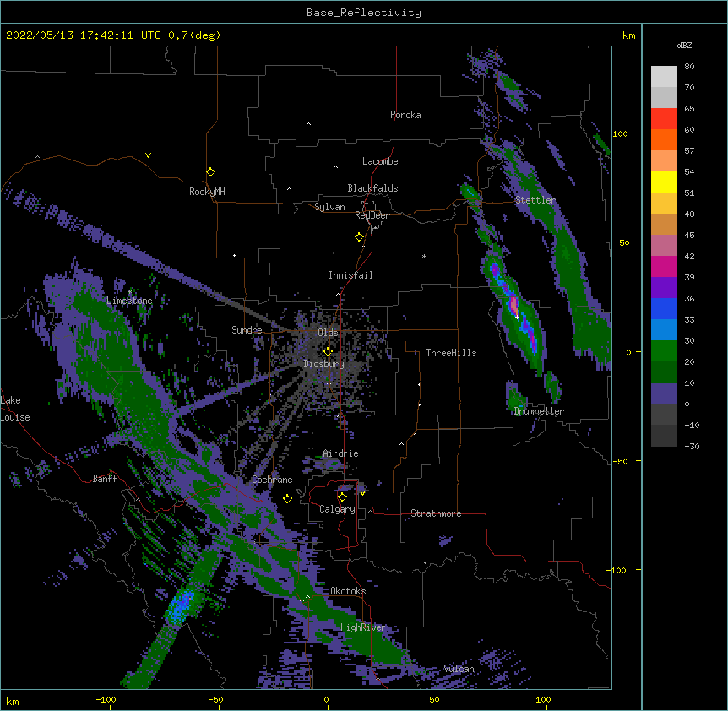
Task: Click the 42 dBZ magenta legend swatch
Action: point(664,267)
